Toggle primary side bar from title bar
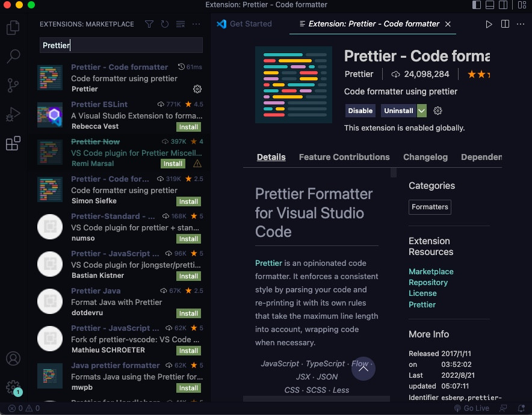This screenshot has width=532, height=415. point(477,5)
